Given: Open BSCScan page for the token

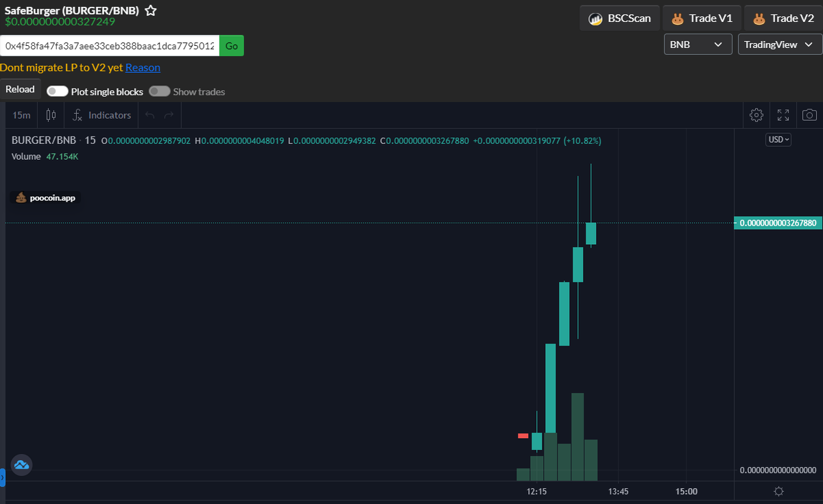Looking at the screenshot, I should 620,19.
